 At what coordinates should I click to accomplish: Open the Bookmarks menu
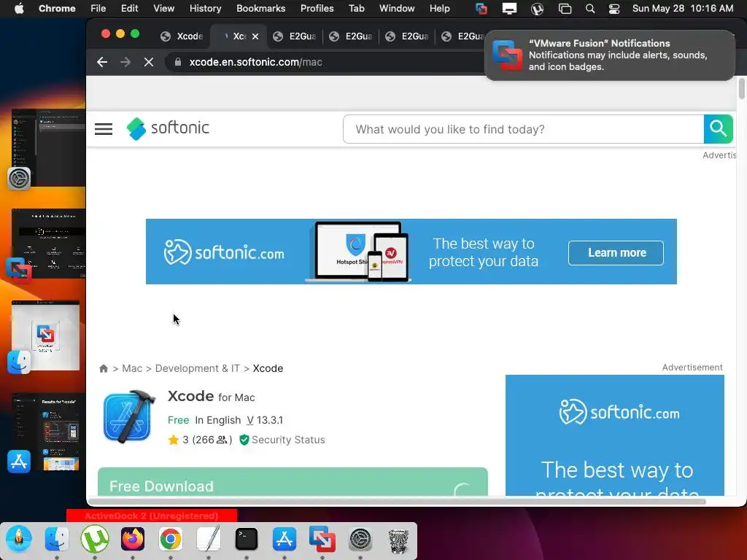260,9
